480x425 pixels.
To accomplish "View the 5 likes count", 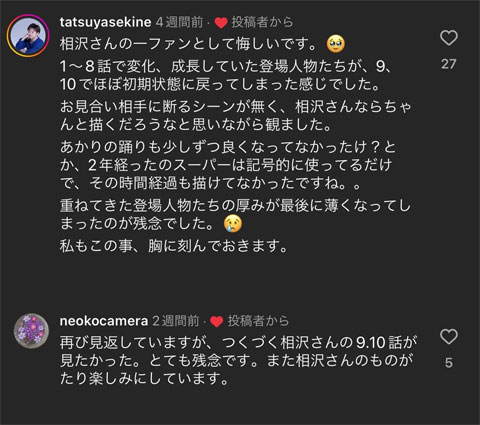I will [449, 363].
